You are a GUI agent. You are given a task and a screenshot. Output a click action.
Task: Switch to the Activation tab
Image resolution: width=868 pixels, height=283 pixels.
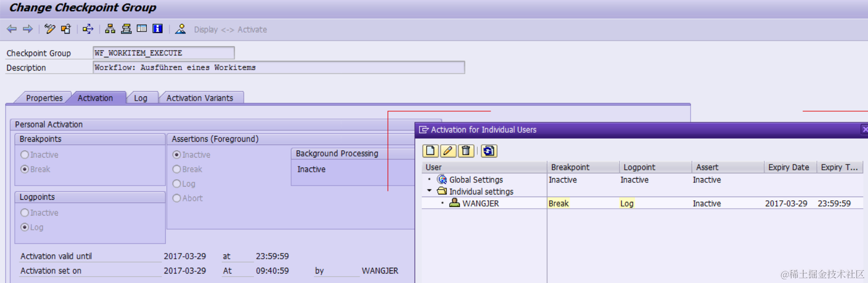pos(95,98)
